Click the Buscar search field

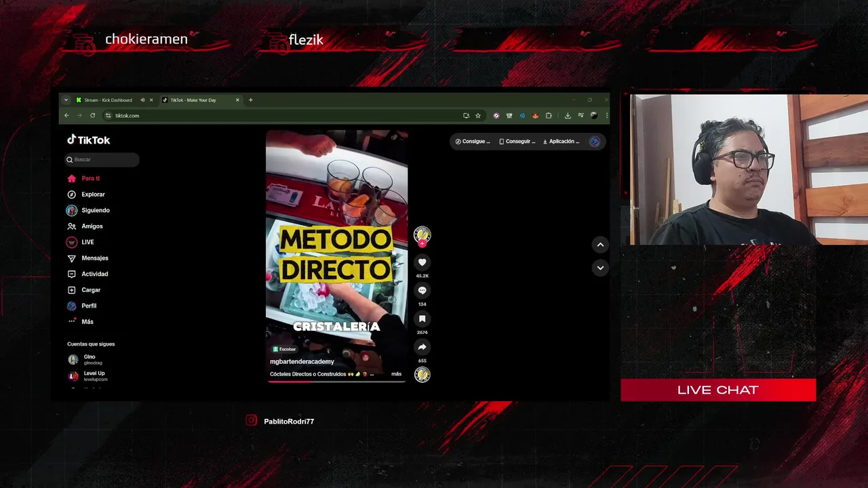102,159
